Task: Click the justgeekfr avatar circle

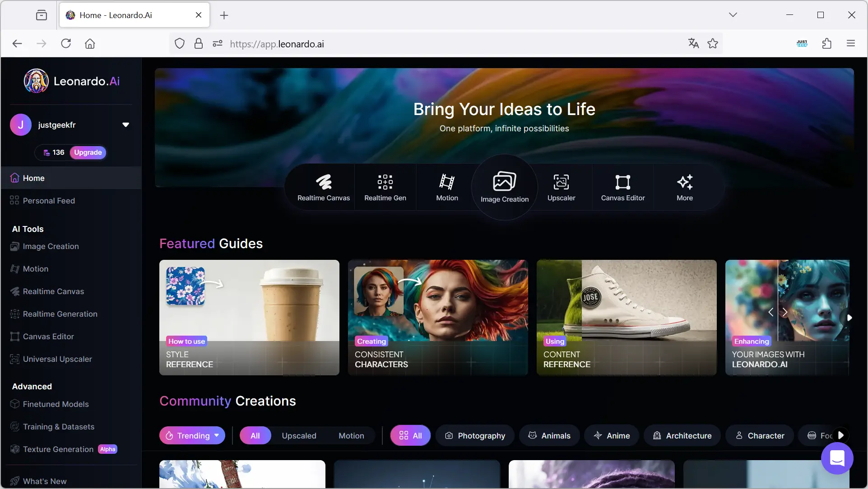Action: coord(21,125)
